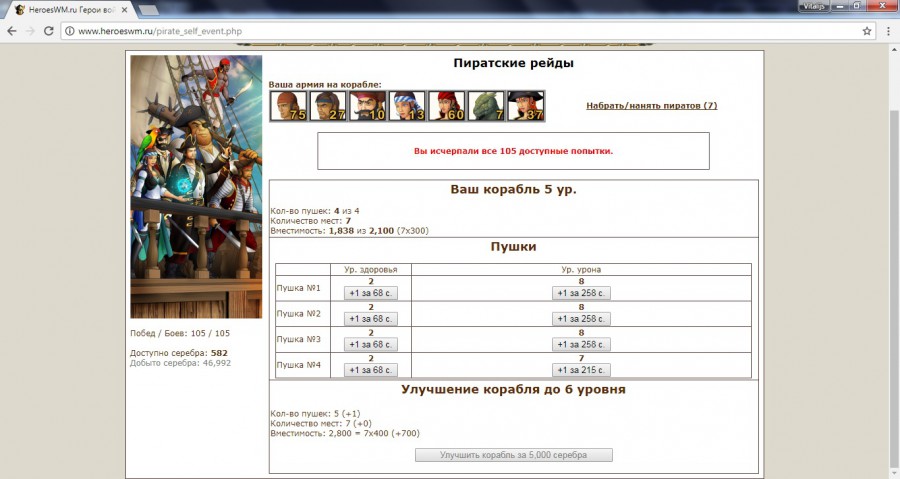Click the 'Добыто серебра: 46,992' text
The height and width of the screenshot is (479, 900).
pos(180,363)
